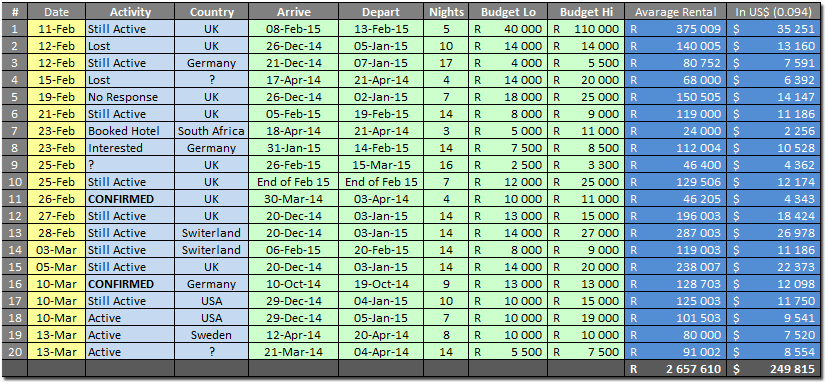Select row number 20 cell
The height and width of the screenshot is (385, 828).
click(15, 352)
